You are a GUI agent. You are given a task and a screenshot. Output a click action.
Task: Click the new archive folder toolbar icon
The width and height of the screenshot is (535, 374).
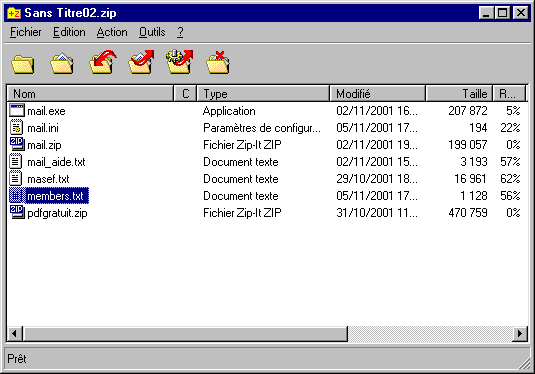[23, 64]
